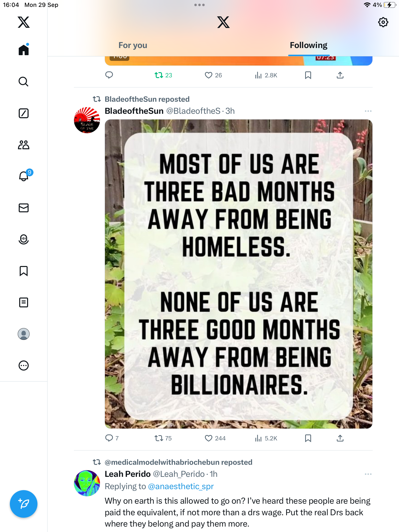The width and height of the screenshot is (399, 532).
Task: Open more options for Leah Perido post
Action: (x=368, y=474)
